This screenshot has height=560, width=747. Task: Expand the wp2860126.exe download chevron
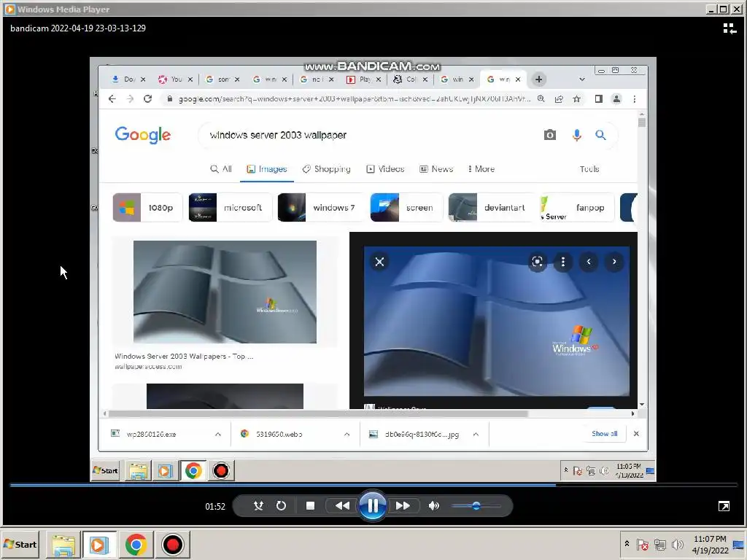217,435
